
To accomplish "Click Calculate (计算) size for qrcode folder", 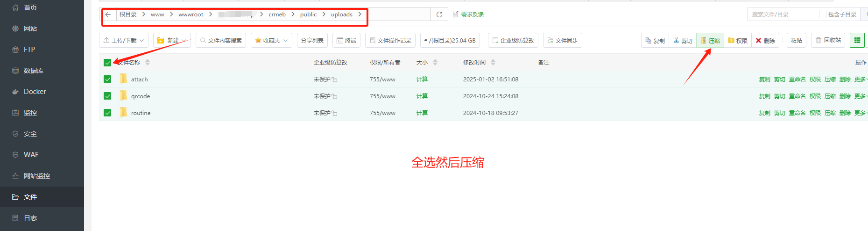I will coord(422,96).
